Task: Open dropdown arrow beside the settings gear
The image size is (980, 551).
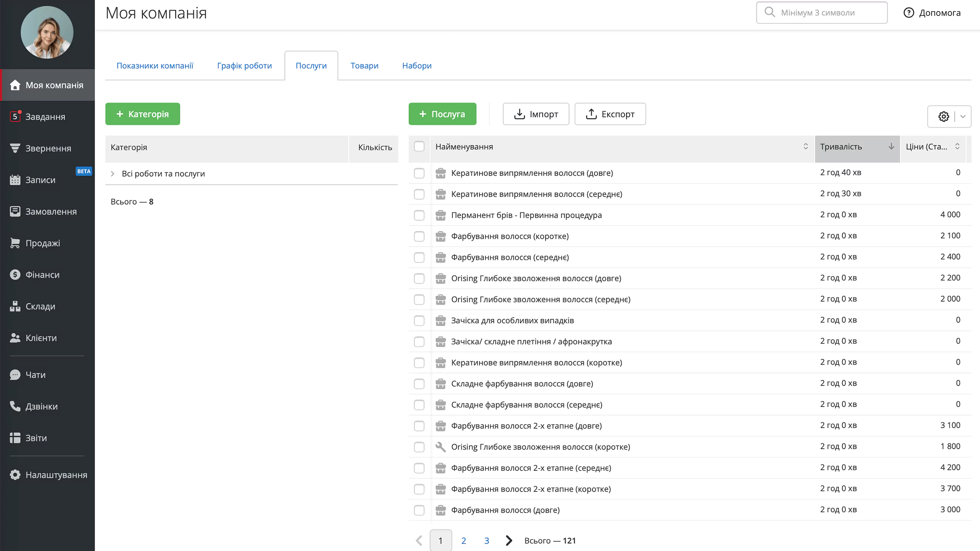Action: tap(963, 116)
